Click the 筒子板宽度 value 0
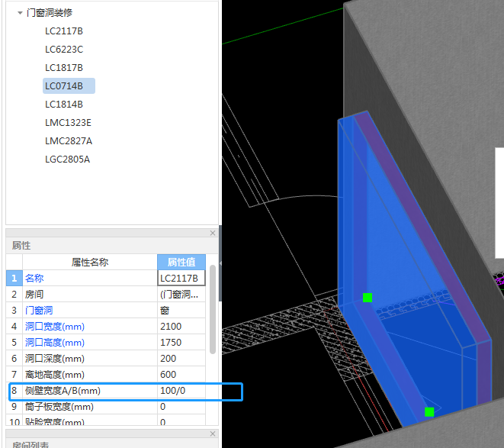This screenshot has width=504, height=448. click(181, 407)
